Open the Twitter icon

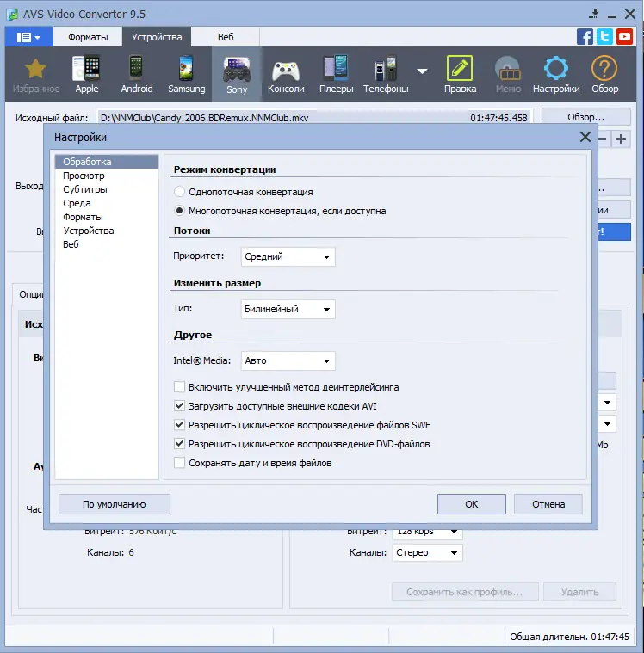[x=604, y=37]
